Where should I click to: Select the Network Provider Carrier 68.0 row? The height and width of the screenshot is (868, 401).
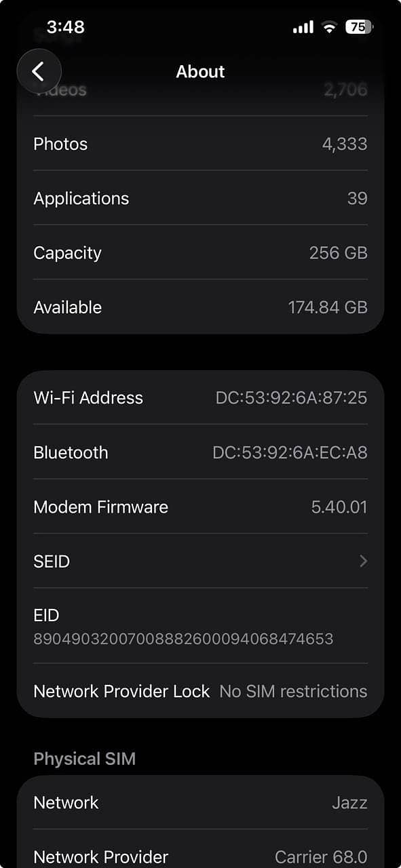200,856
